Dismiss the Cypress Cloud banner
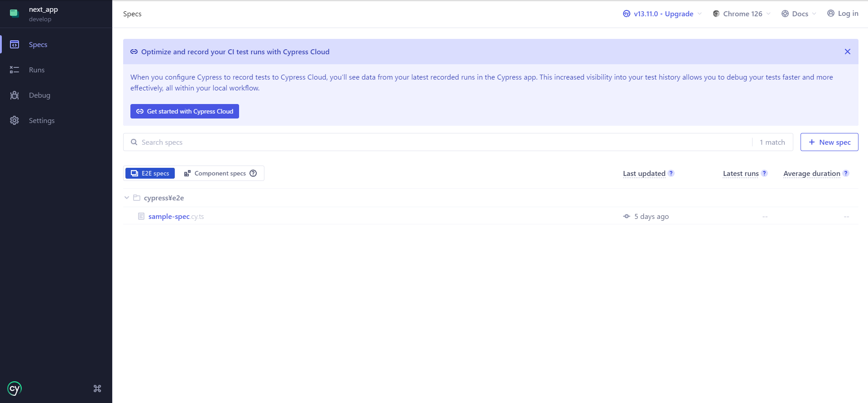 click(848, 52)
